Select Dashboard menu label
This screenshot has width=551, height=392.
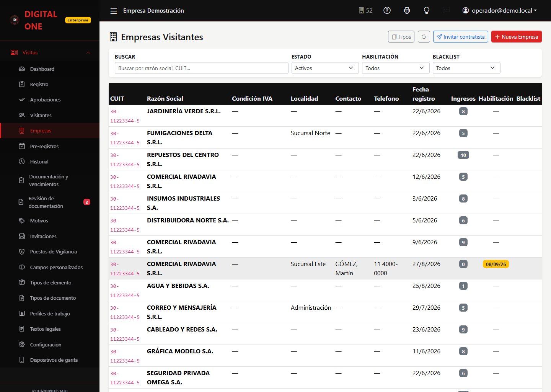[x=42, y=69]
